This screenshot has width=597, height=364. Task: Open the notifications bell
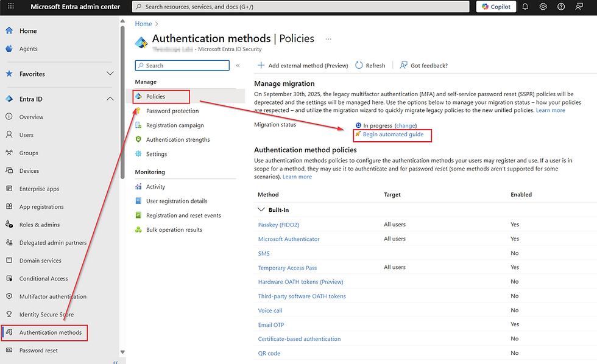(x=525, y=6)
